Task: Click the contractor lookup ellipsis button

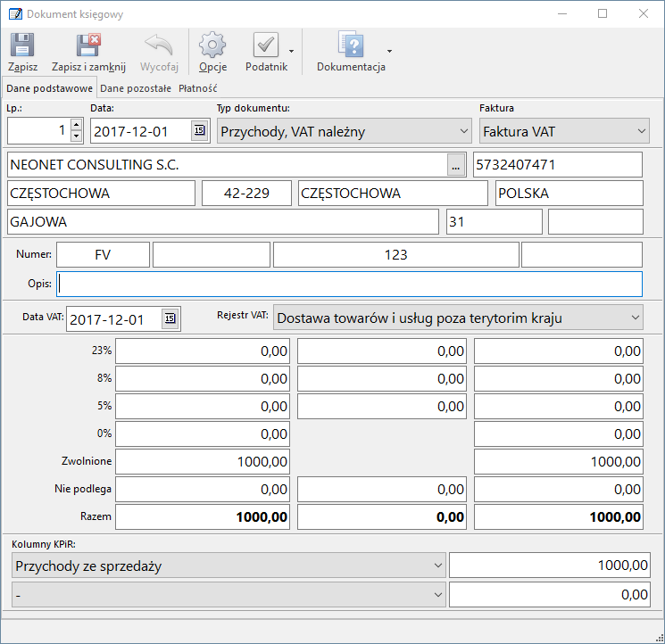Action: click(456, 165)
